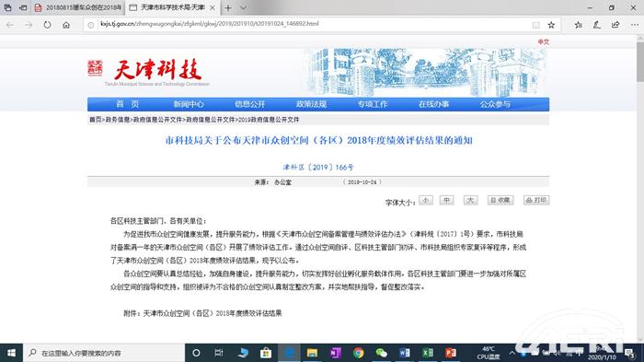Open Word from taskbar

click(x=405, y=353)
